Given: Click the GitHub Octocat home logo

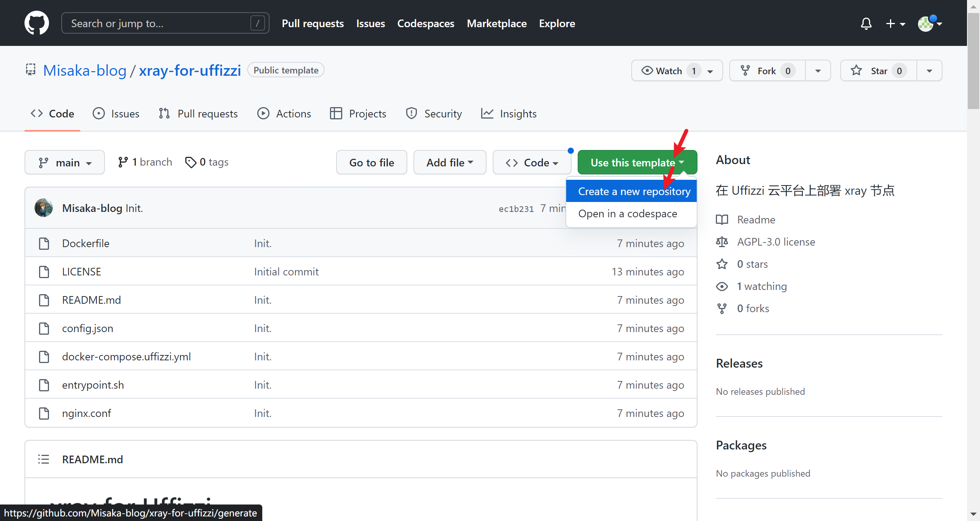Looking at the screenshot, I should tap(37, 23).
